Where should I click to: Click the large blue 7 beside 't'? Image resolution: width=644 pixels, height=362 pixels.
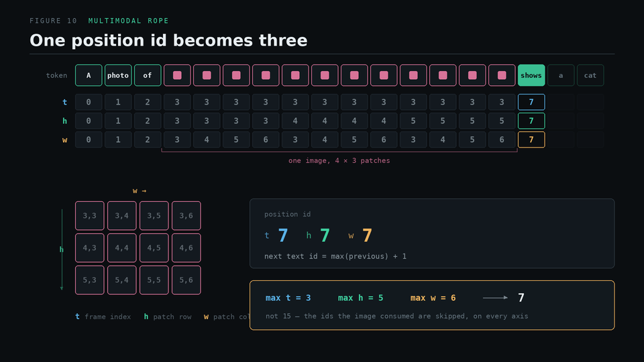pyautogui.click(x=283, y=235)
